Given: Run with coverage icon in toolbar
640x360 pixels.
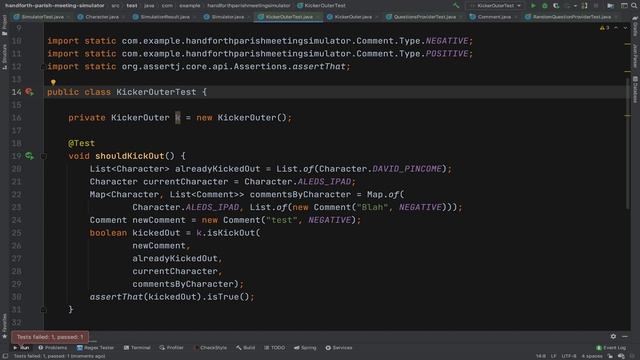Looking at the screenshot, I should click(556, 6).
